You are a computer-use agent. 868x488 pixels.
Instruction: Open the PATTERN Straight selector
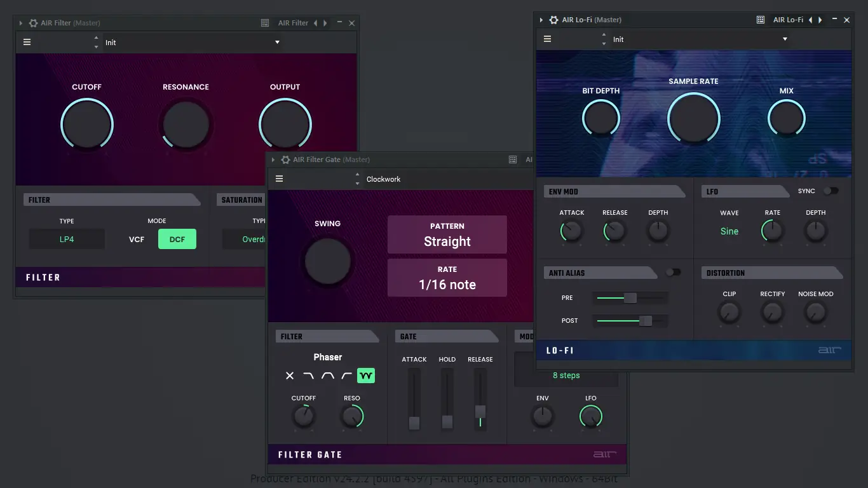(x=447, y=234)
